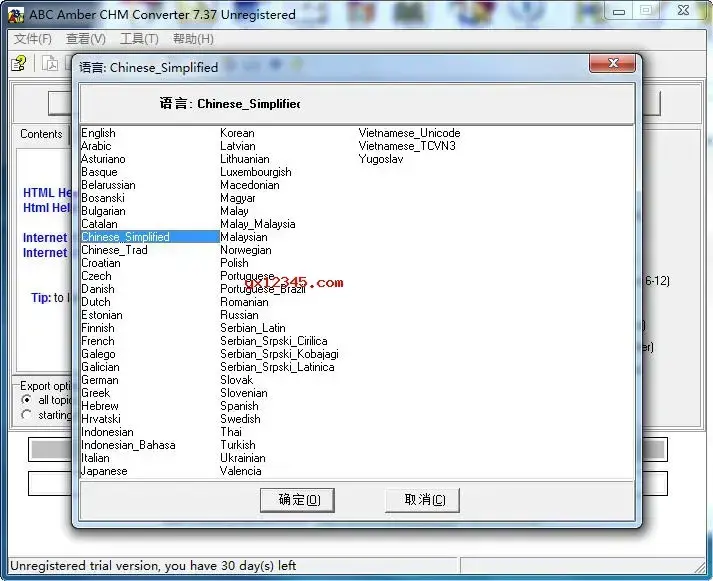Image resolution: width=713 pixels, height=581 pixels.
Task: Choose Lithuanian from the list
Action: (245, 159)
